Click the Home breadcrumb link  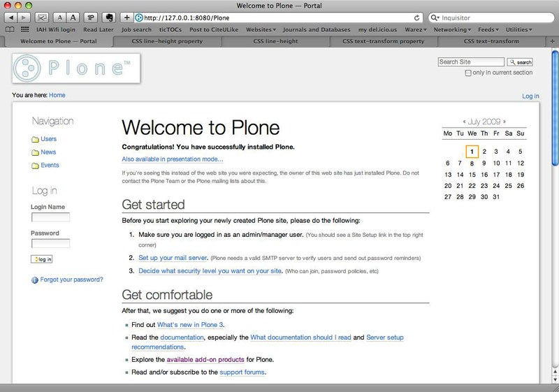point(57,95)
